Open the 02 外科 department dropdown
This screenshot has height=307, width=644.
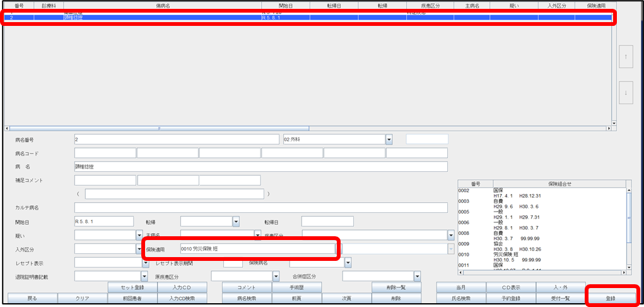pyautogui.click(x=389, y=139)
